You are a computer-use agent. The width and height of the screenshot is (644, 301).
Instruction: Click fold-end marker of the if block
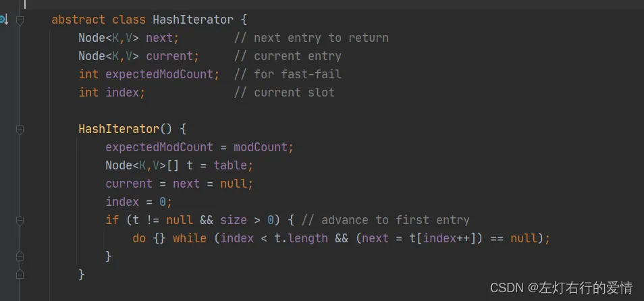point(20,256)
